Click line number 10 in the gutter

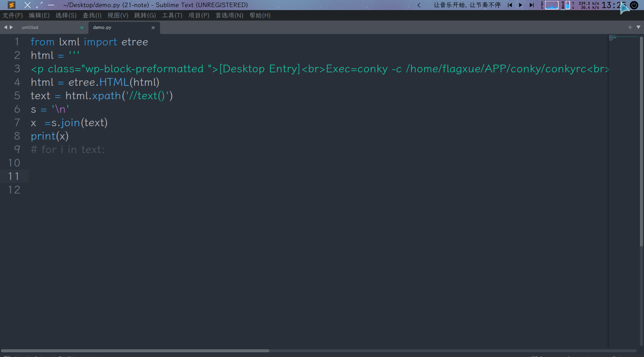point(14,163)
